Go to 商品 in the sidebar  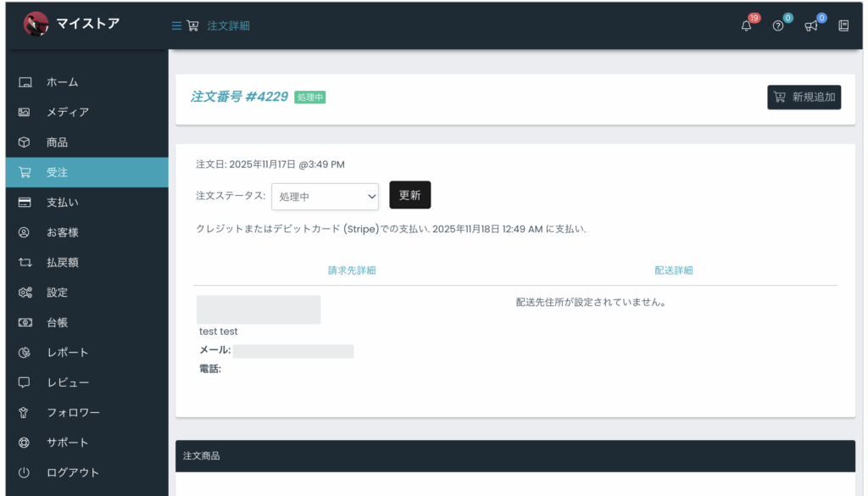click(57, 142)
